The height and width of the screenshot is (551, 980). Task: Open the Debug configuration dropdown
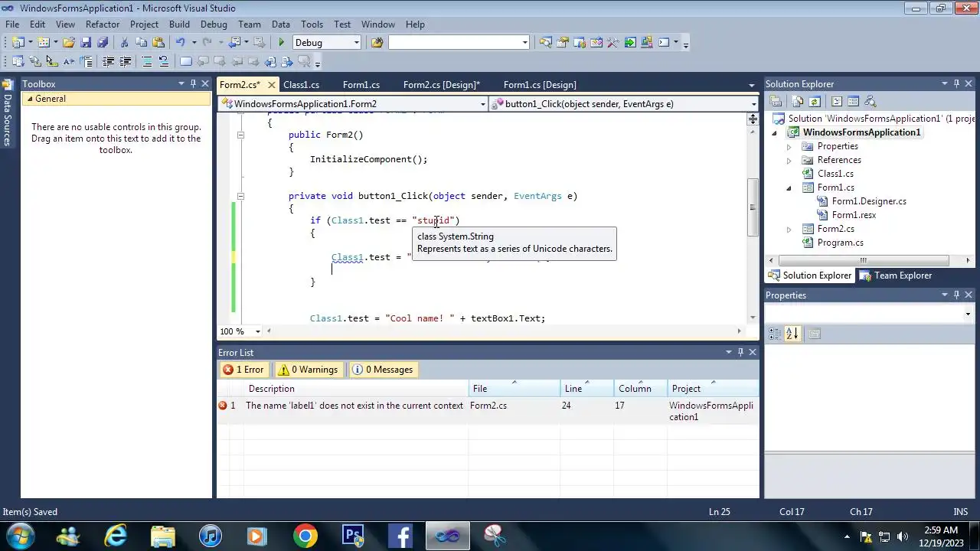click(357, 43)
